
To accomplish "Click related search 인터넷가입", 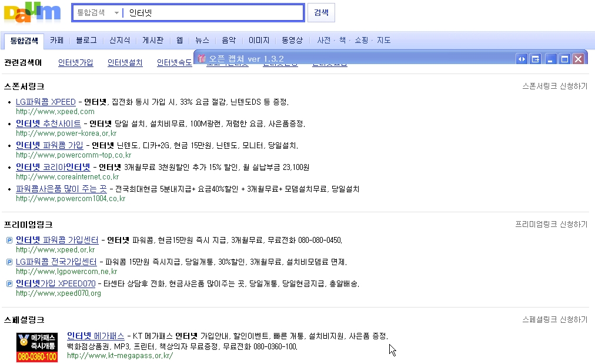I will pos(75,63).
